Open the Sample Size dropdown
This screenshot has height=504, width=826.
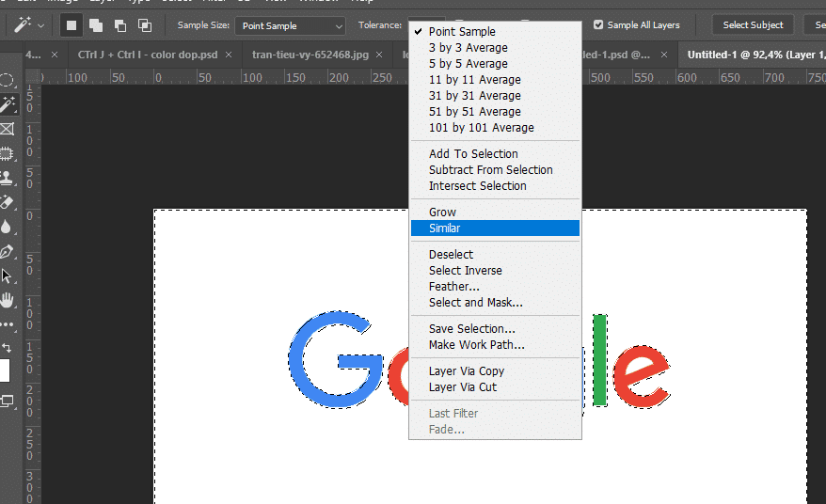(290, 25)
